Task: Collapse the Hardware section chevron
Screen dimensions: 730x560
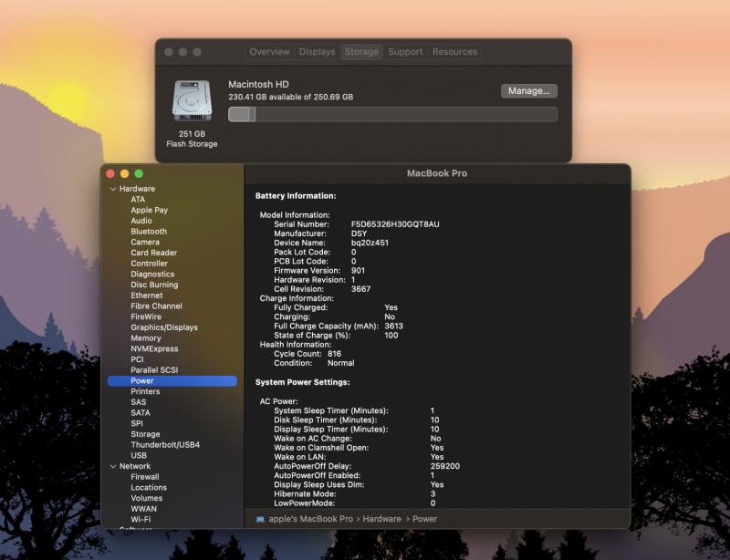Action: 113,189
